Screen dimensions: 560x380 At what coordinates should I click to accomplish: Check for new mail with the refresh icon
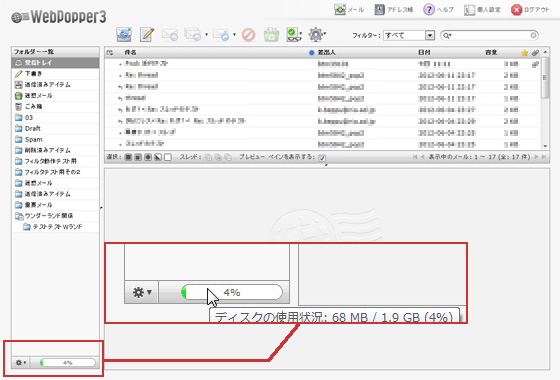[124, 35]
